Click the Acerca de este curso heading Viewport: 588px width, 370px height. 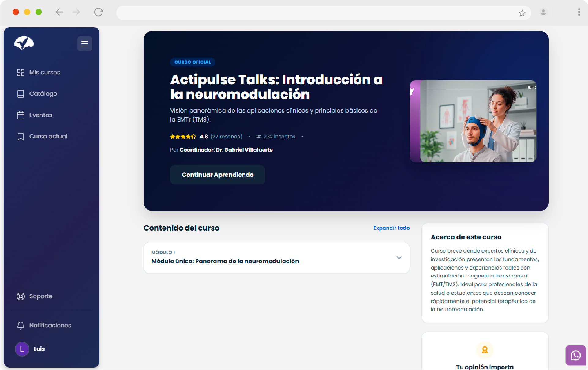[466, 237]
